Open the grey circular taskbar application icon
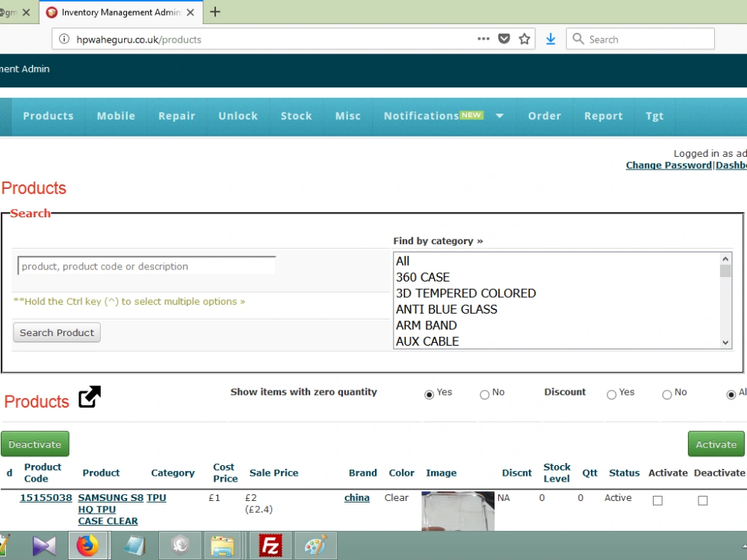The image size is (747, 560). tap(180, 546)
